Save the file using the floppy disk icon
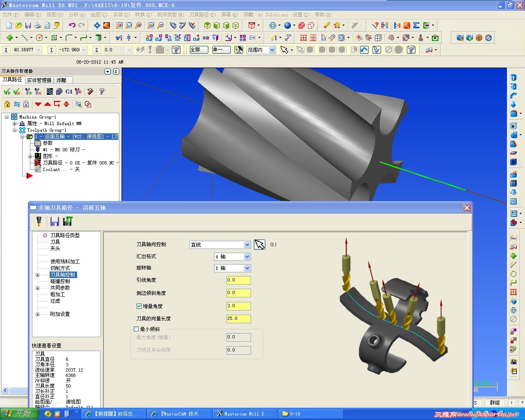The image size is (525, 420). (x=28, y=25)
